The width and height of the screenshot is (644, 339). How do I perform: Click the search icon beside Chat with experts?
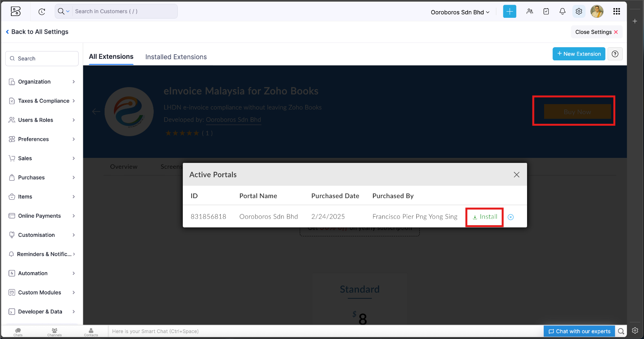(621, 331)
